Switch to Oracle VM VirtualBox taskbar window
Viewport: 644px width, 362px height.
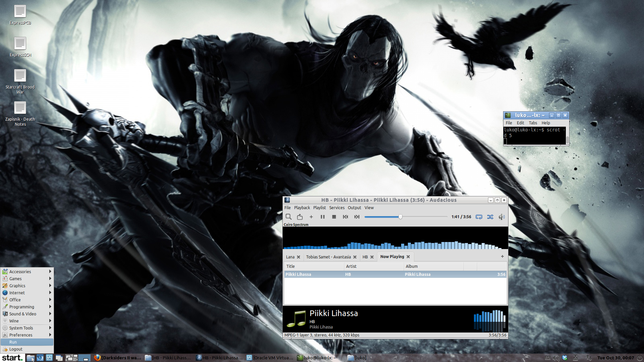270,358
